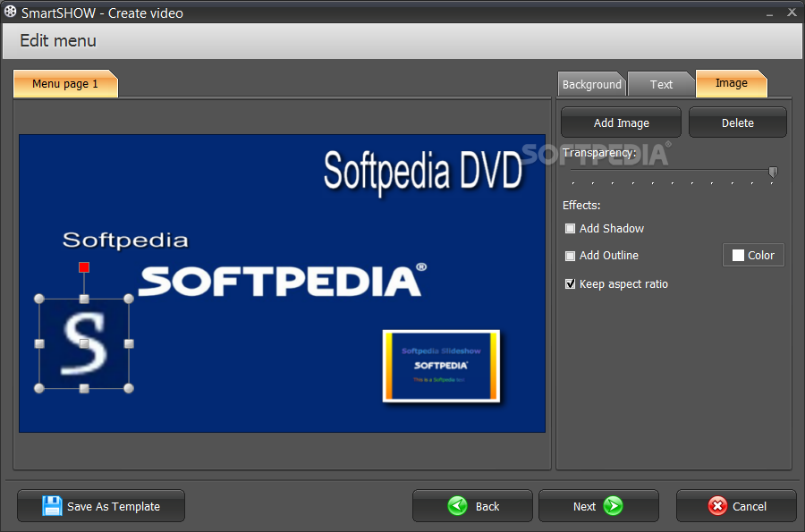This screenshot has height=532, width=805.
Task: Click the top-edge middle handle of the S image
Action: coord(84,299)
